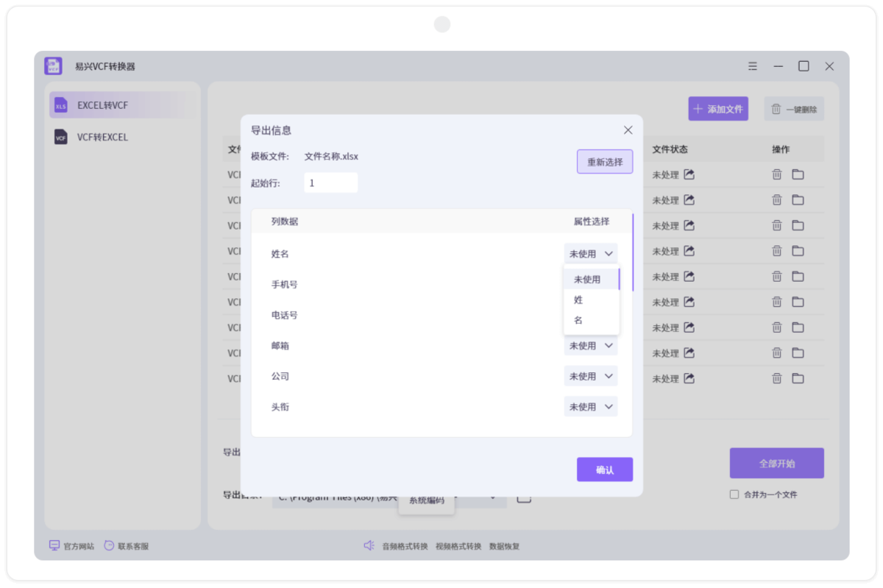The height and width of the screenshot is (588, 883).
Task: Click the trash icon on the first VCF row
Action: tap(776, 174)
